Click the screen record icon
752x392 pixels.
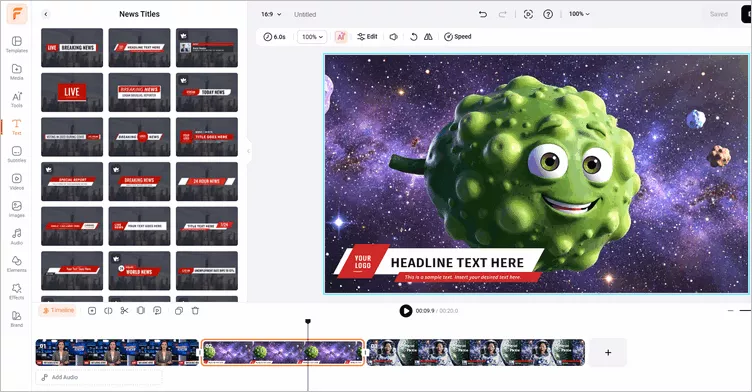pos(528,14)
